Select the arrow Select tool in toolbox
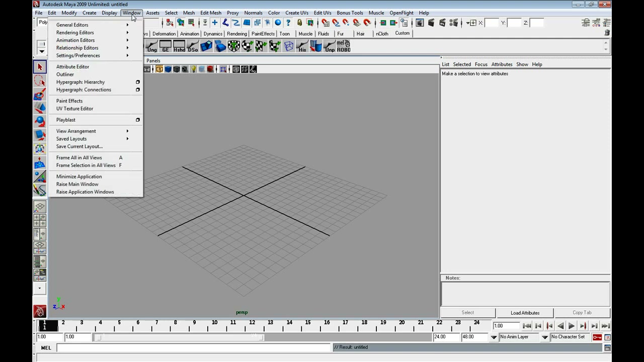This screenshot has height=362, width=644. [40, 66]
